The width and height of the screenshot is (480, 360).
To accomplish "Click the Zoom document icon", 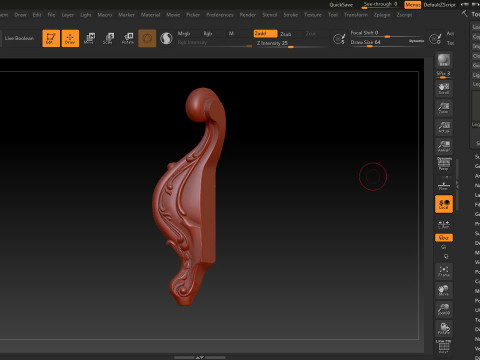I will pos(444,108).
